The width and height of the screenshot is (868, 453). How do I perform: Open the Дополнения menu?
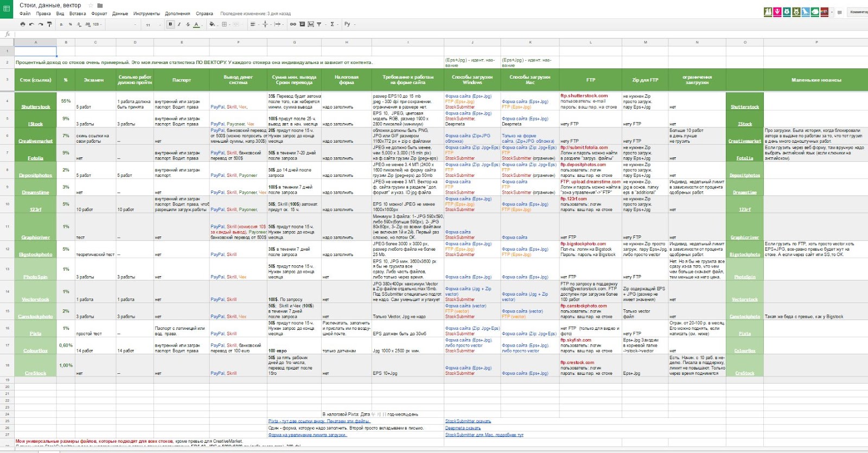pyautogui.click(x=178, y=14)
